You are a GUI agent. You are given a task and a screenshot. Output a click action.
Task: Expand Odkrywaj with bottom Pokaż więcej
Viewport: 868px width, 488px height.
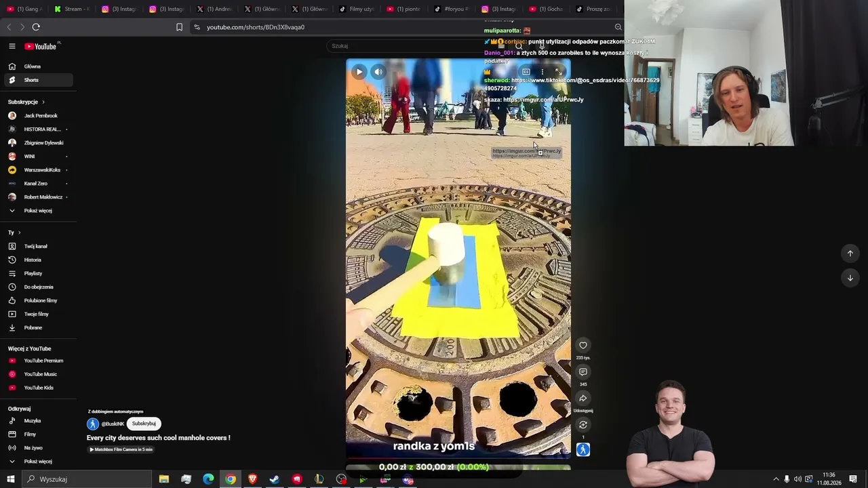click(38, 462)
